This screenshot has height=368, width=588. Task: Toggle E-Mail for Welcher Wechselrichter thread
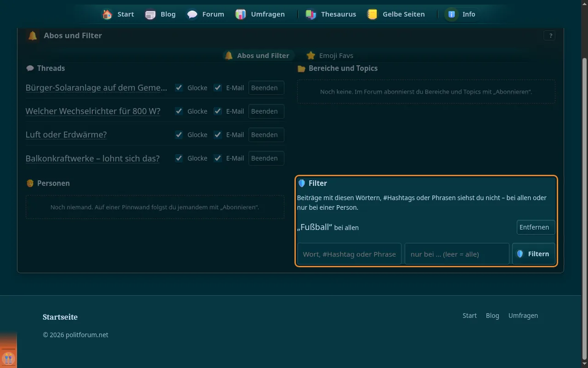coord(218,111)
